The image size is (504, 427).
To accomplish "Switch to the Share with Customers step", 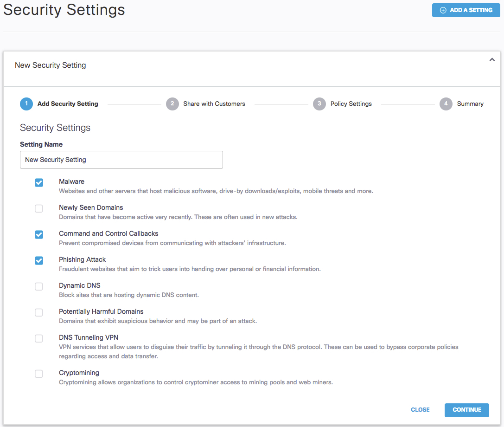I will (x=214, y=104).
